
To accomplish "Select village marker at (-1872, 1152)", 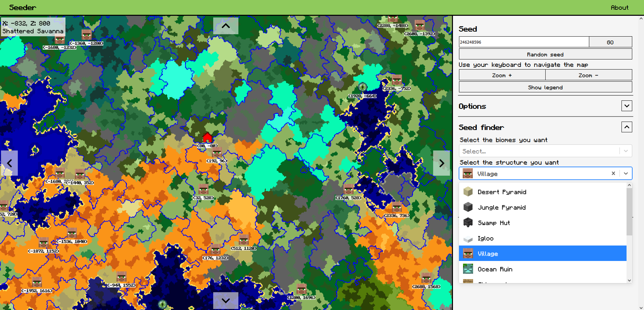I will click(x=44, y=242).
